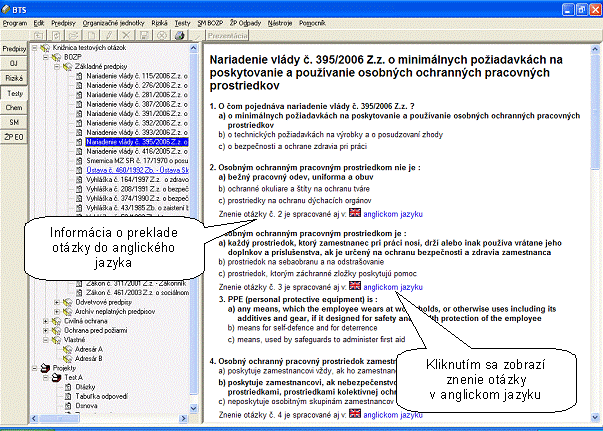Select Zákon č. 461/2003 tree item

(137, 293)
